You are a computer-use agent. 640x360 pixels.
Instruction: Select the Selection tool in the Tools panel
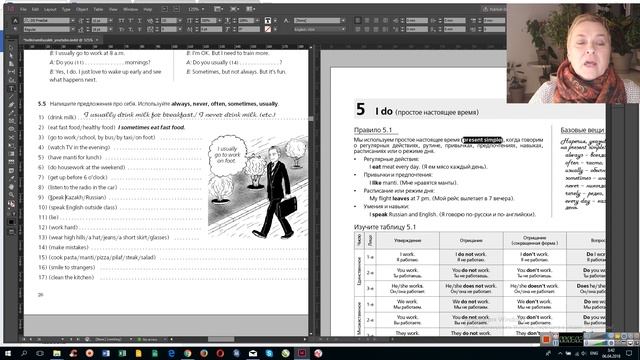coord(11,48)
